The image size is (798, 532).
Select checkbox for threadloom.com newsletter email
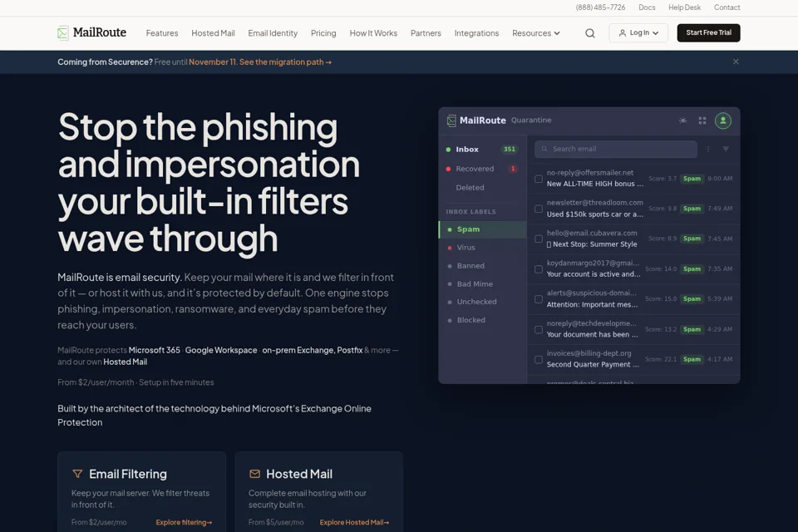[x=539, y=209]
